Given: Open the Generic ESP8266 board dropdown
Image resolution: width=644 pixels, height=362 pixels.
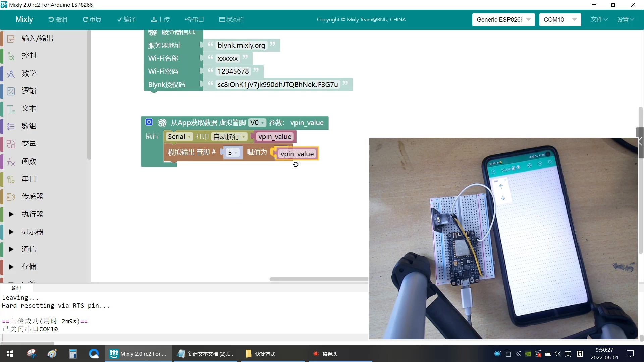Looking at the screenshot, I should click(503, 19).
